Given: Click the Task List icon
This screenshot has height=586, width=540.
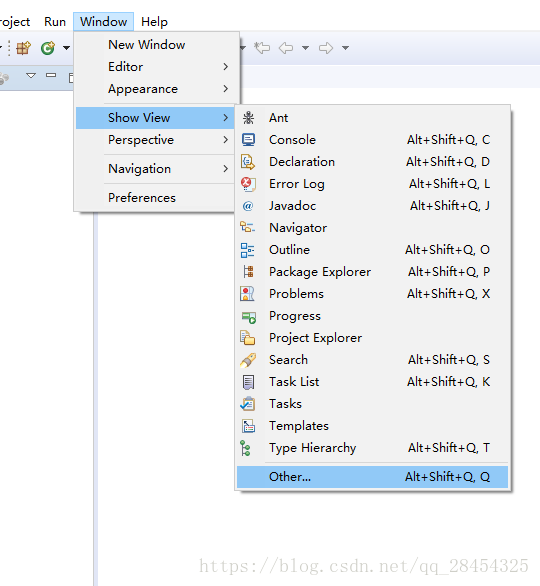Looking at the screenshot, I should pos(249,382).
